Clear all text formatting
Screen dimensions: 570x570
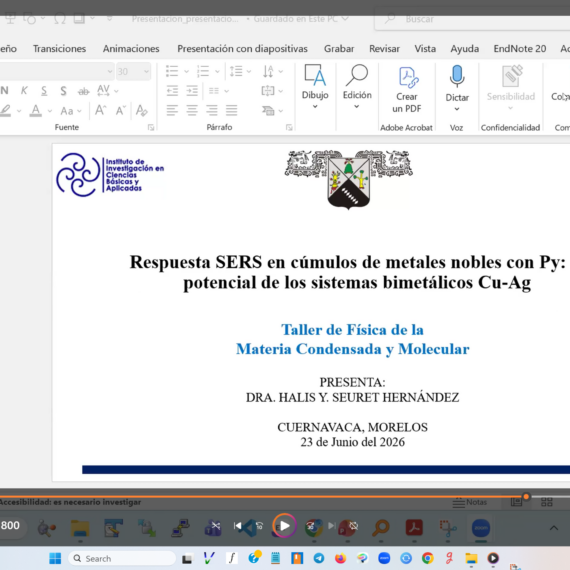point(141,110)
